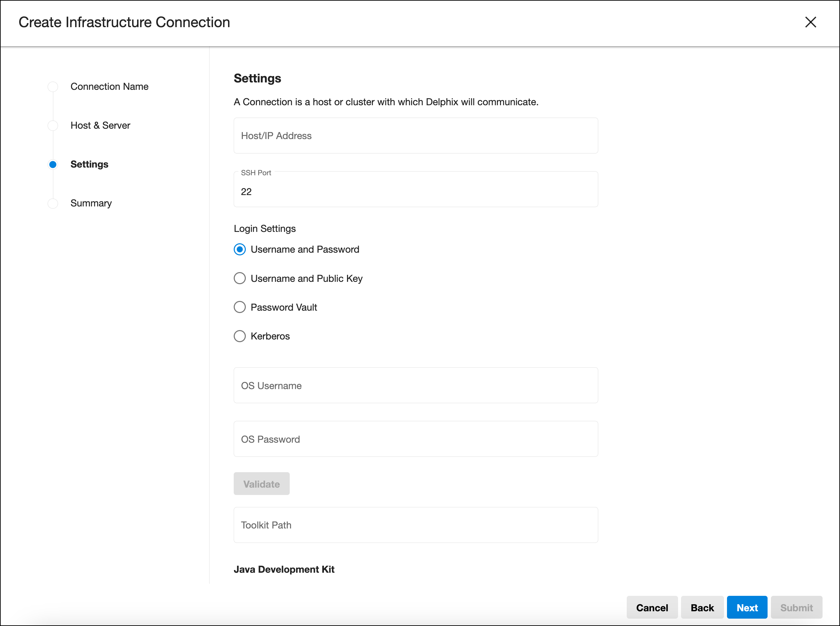840x626 pixels.
Task: Go to the Connection Name step
Action: click(109, 86)
